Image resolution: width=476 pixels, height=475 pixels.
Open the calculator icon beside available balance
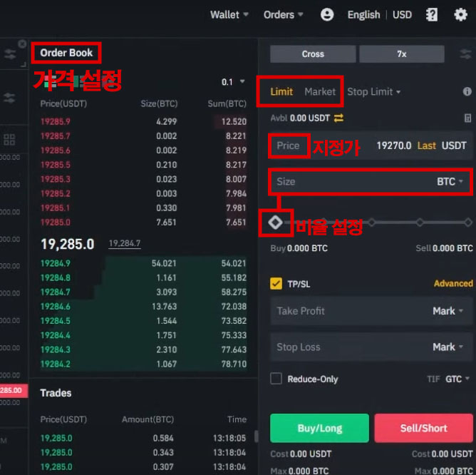[467, 118]
